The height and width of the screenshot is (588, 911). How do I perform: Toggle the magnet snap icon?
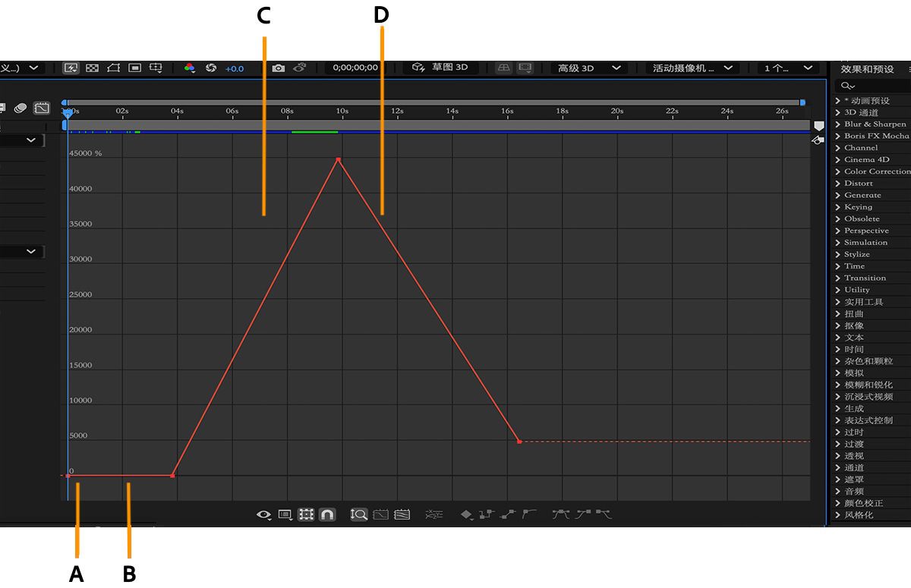click(x=326, y=514)
